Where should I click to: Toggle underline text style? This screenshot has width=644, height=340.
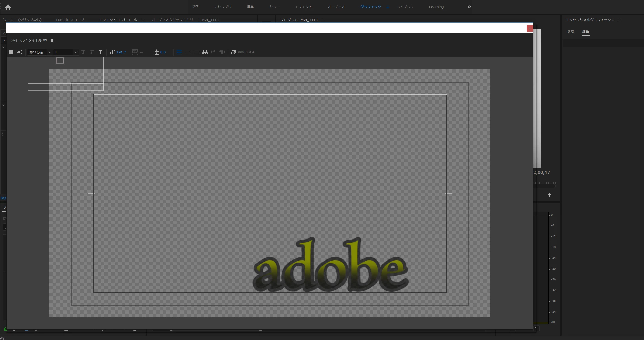101,52
